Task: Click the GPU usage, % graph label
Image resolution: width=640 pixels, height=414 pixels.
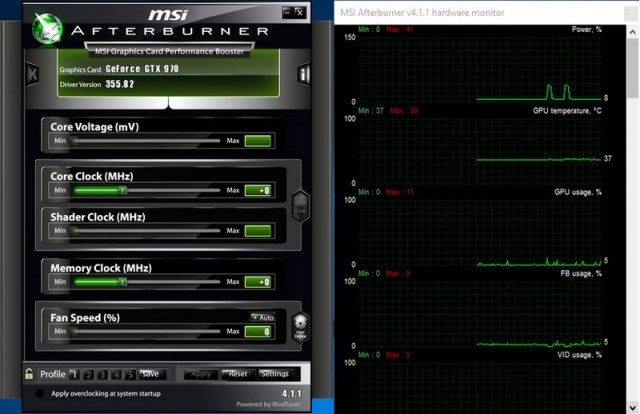Action: [578, 192]
